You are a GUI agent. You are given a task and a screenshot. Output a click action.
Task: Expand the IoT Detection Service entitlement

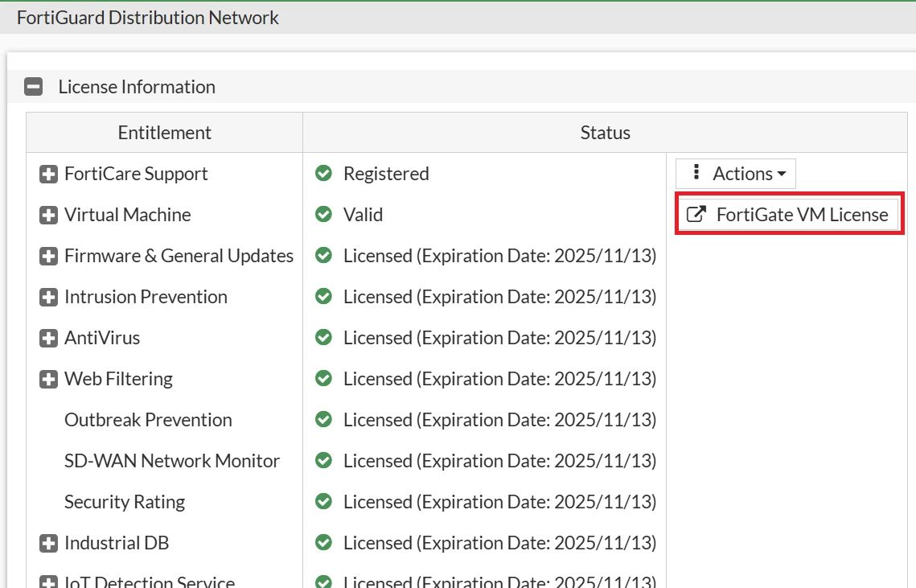pos(48,582)
